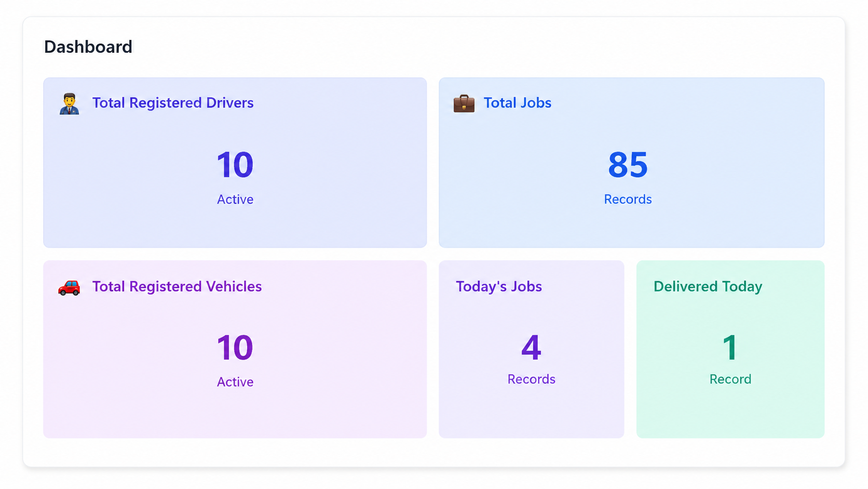Click the number 10 under Registered Drivers
Viewport: 868px width, 489px height.
[235, 165]
